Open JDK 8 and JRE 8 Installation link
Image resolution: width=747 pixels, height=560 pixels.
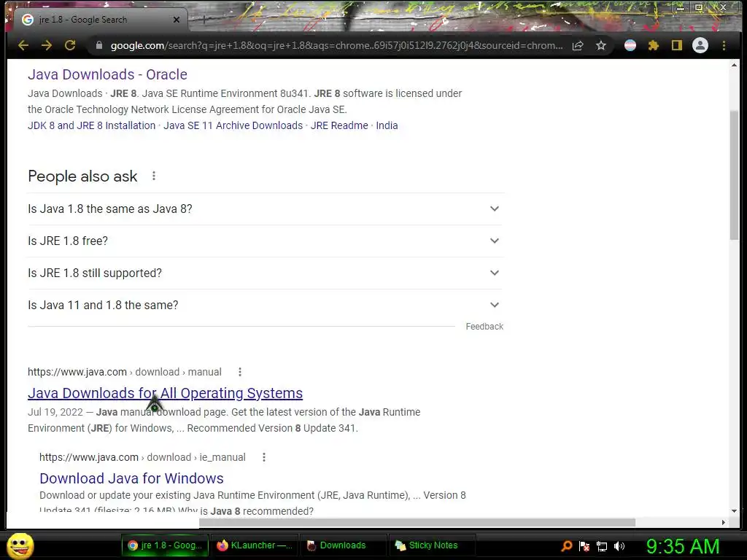pos(91,125)
